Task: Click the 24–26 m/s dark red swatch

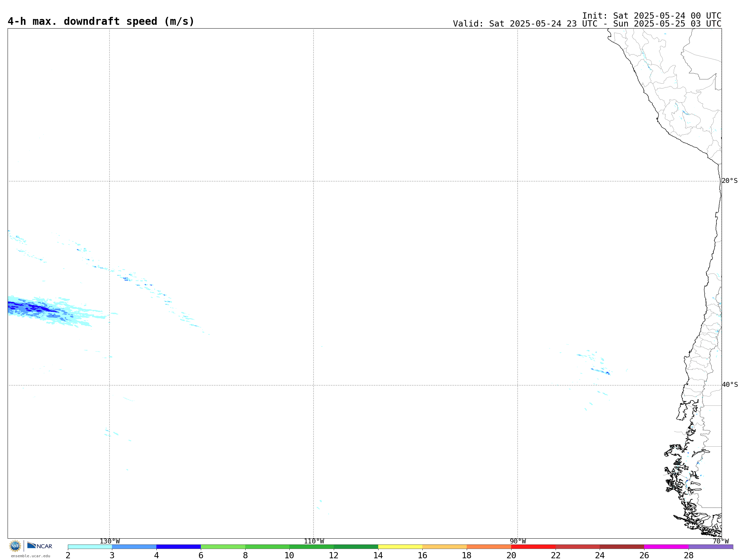Action: pyautogui.click(x=622, y=547)
